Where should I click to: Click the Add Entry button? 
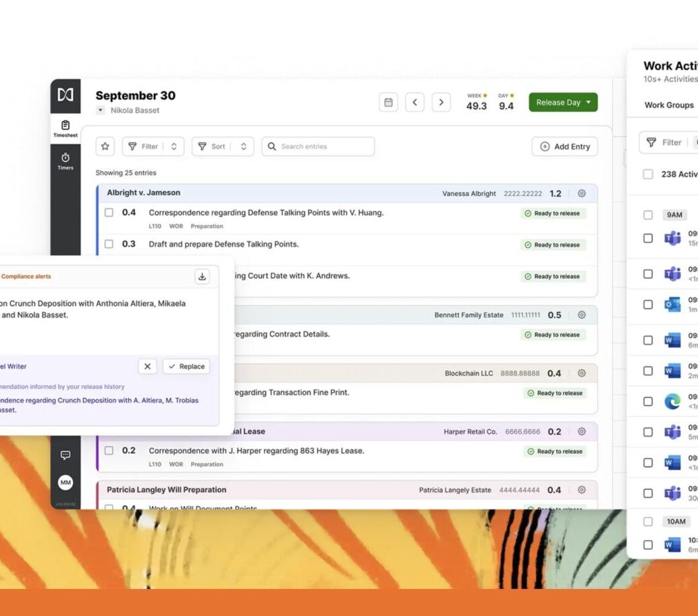(564, 147)
